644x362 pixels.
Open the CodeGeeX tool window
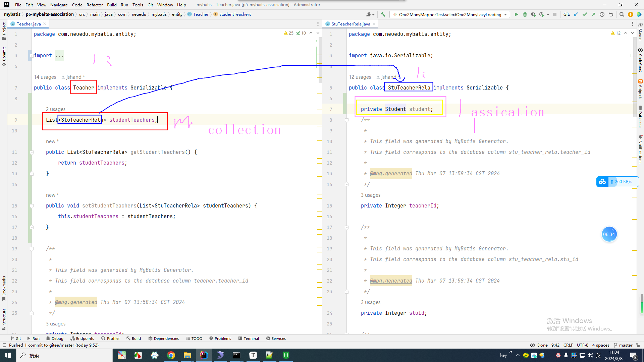[640, 60]
